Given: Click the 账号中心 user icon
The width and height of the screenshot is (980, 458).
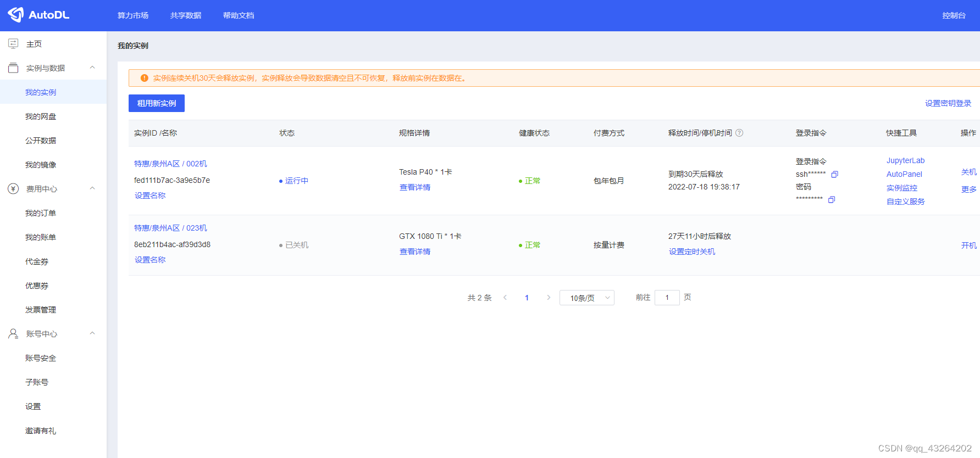Looking at the screenshot, I should tap(13, 333).
